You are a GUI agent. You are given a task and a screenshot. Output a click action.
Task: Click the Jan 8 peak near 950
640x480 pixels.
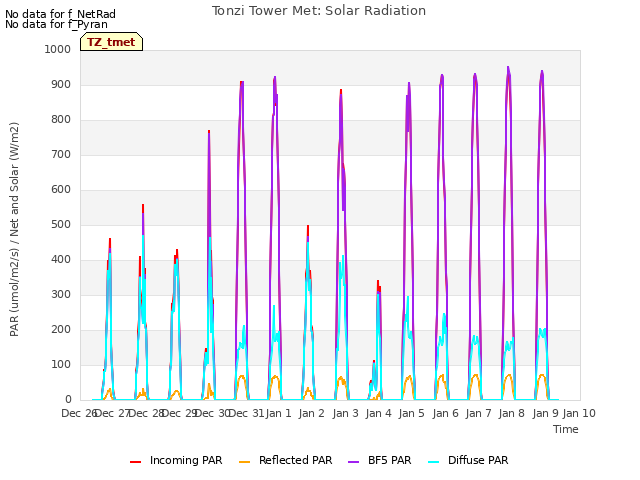508,67
